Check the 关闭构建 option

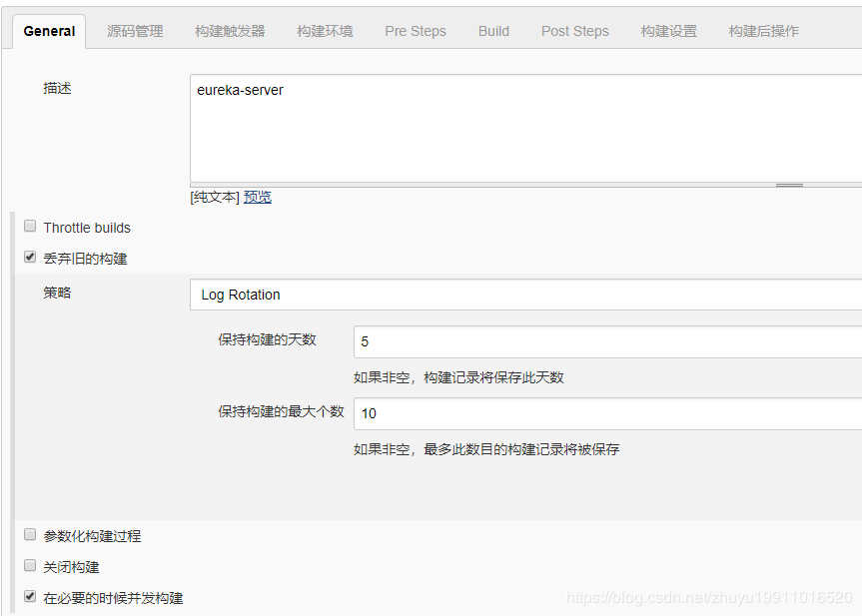[x=30, y=565]
